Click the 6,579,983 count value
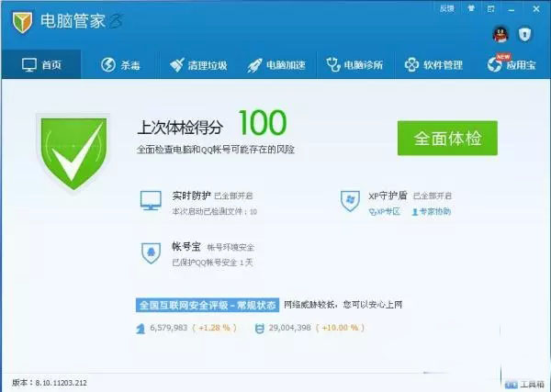 click(x=169, y=328)
